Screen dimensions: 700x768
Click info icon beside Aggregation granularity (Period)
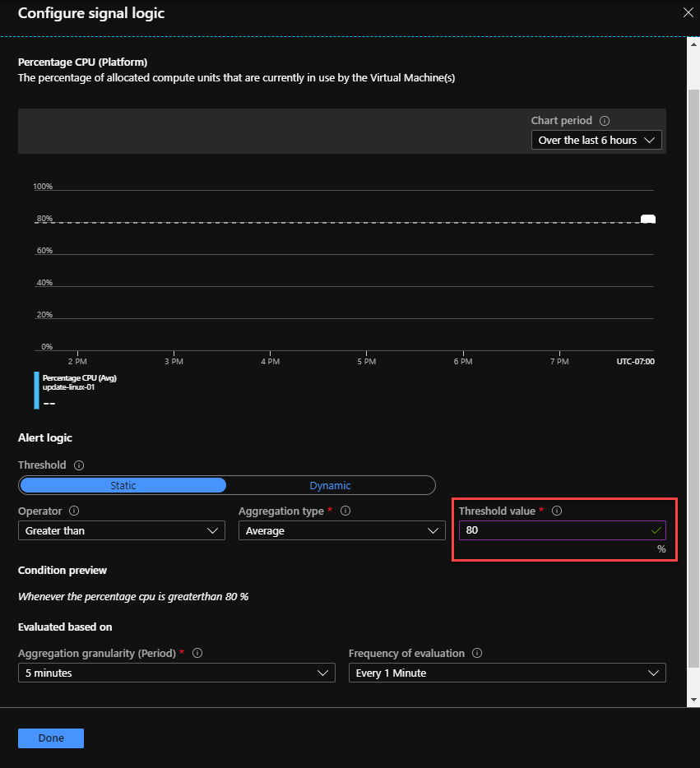click(197, 654)
